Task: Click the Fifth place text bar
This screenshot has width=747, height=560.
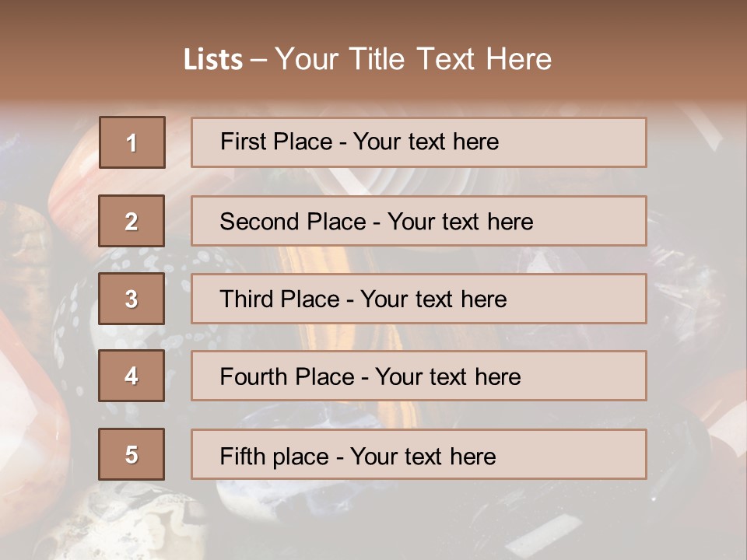Action: pos(419,454)
